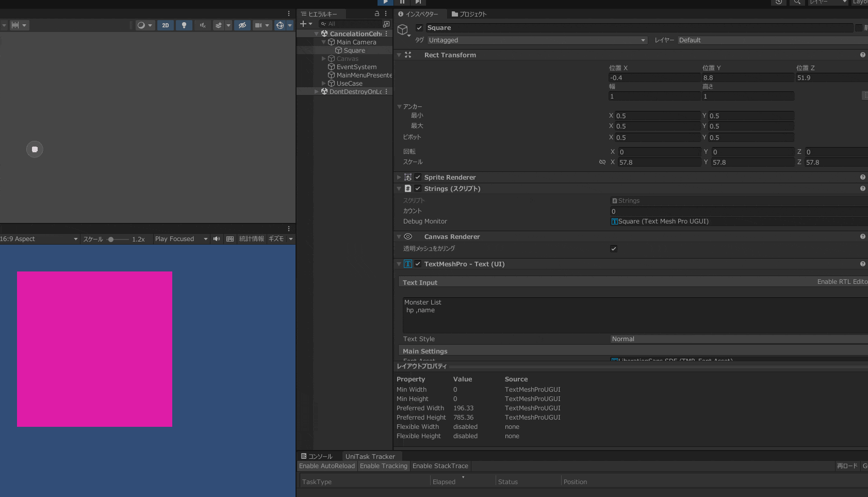Click the hierarchy lock icon

point(376,14)
